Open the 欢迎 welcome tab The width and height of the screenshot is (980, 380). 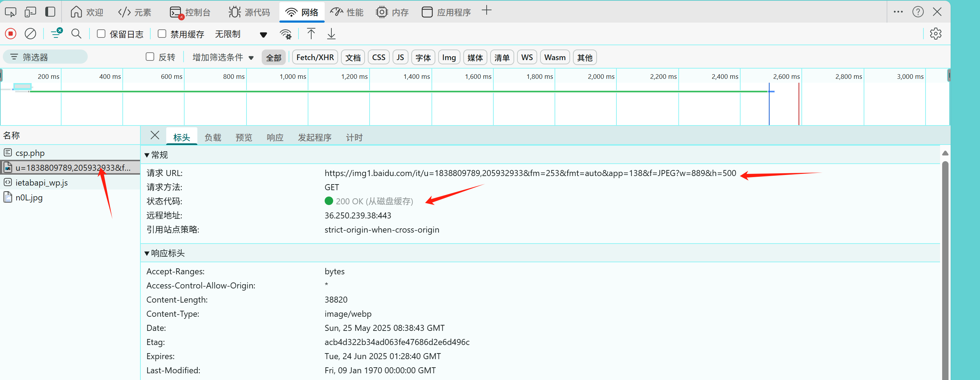point(87,12)
